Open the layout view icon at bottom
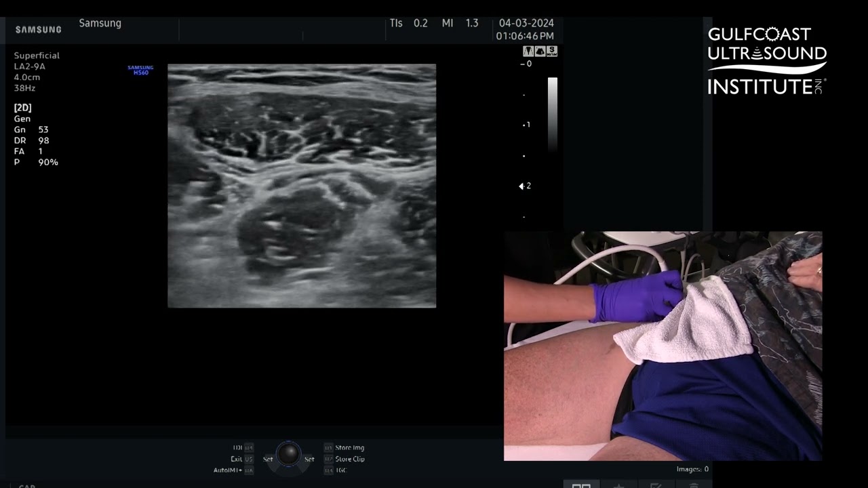 581,485
